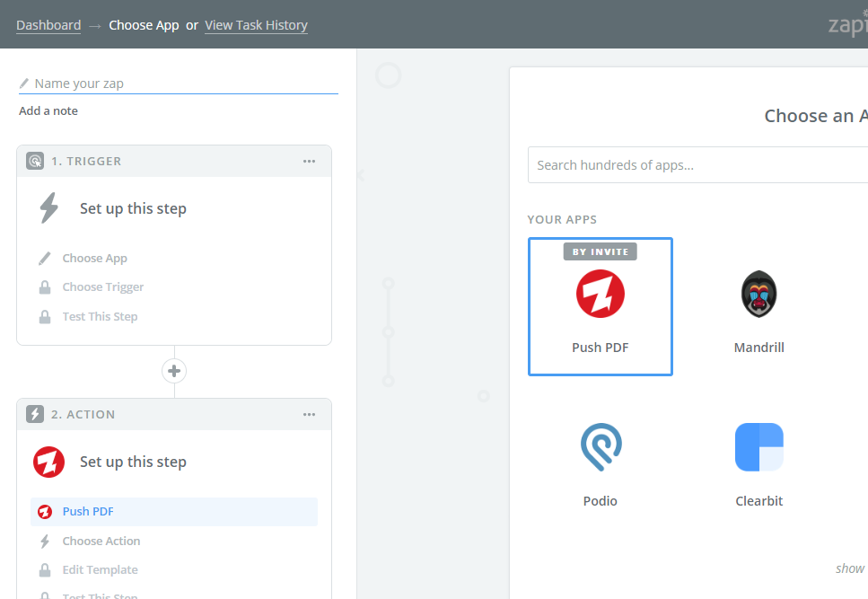Click the Name your zap field
The image size is (868, 599).
click(179, 84)
